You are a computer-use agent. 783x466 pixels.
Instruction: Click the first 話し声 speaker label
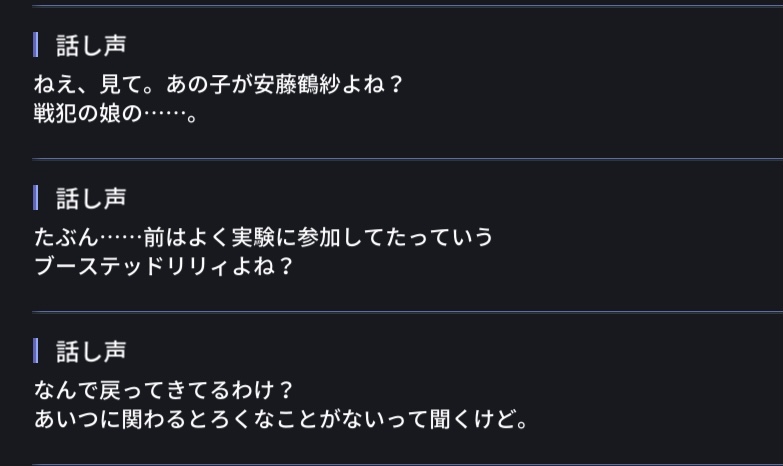click(x=91, y=45)
